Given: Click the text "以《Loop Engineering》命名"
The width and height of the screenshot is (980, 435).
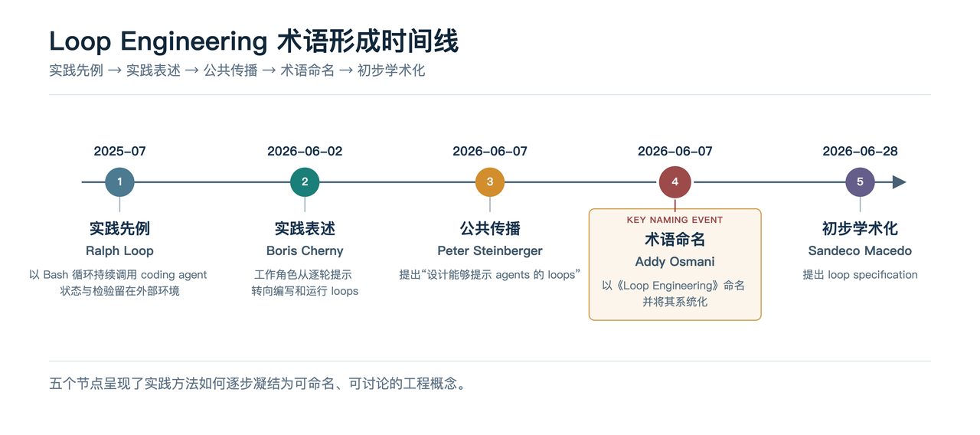Looking at the screenshot, I should click(675, 285).
